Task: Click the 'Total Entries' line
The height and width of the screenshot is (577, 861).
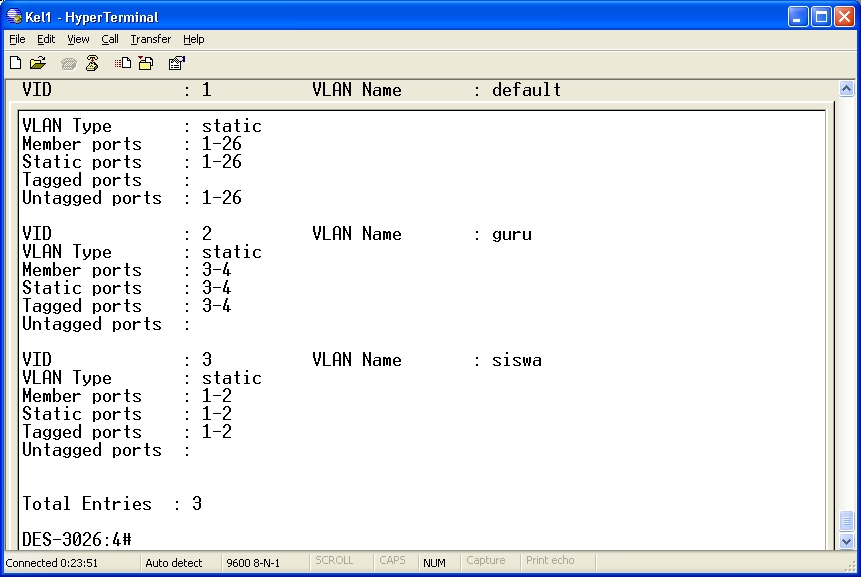Action: [112, 504]
